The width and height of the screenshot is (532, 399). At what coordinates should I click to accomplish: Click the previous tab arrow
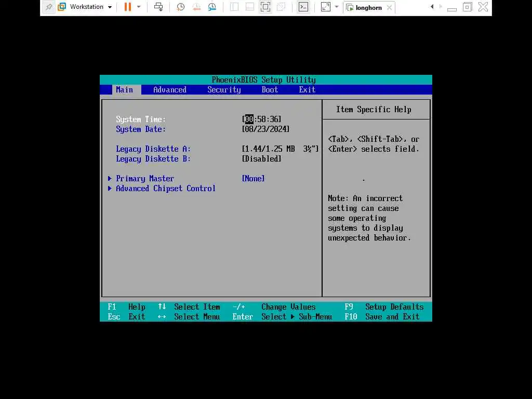point(432,7)
